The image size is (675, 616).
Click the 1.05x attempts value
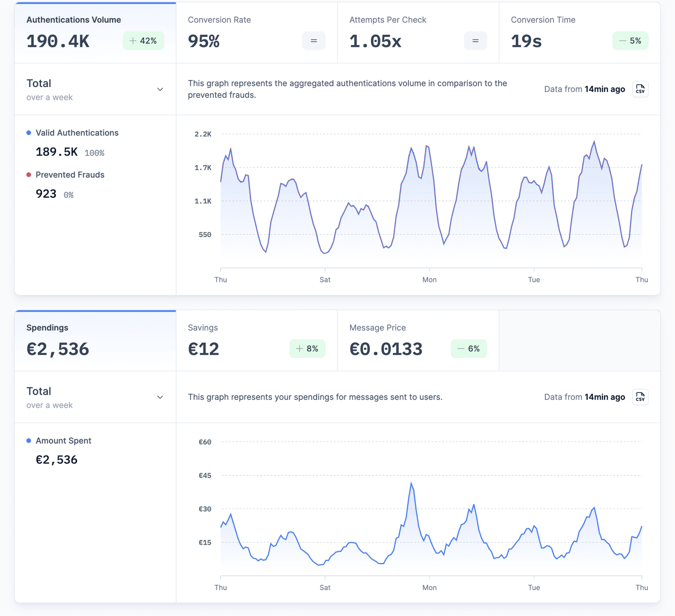[375, 42]
